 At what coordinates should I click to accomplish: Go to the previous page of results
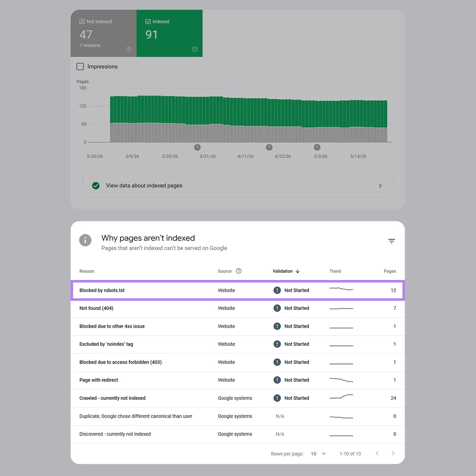click(377, 453)
